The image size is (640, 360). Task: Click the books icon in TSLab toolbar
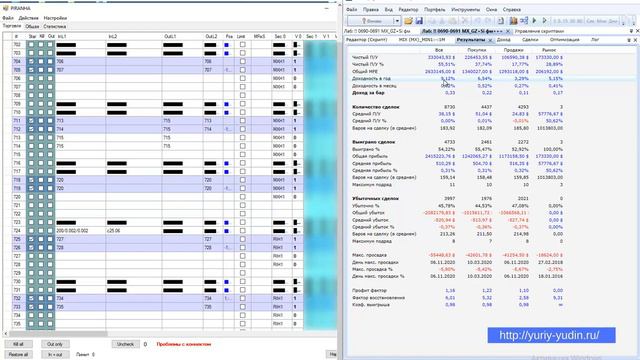pyautogui.click(x=513, y=20)
